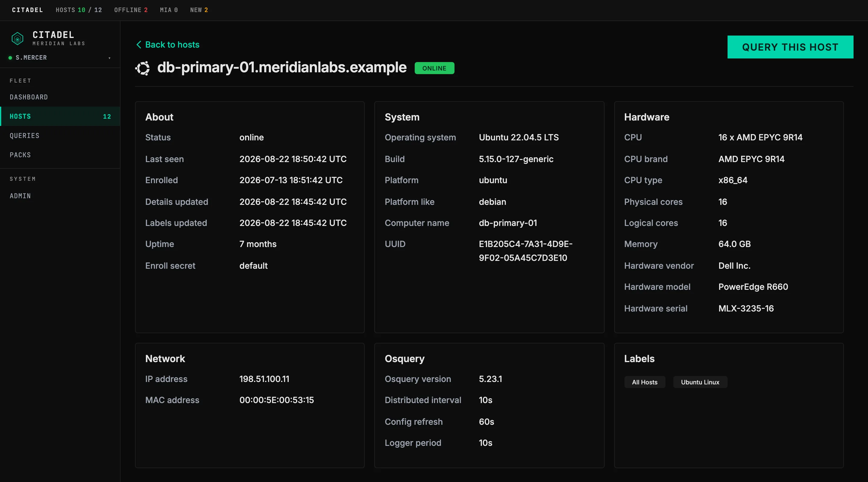Click Enroll secret value default

253,266
